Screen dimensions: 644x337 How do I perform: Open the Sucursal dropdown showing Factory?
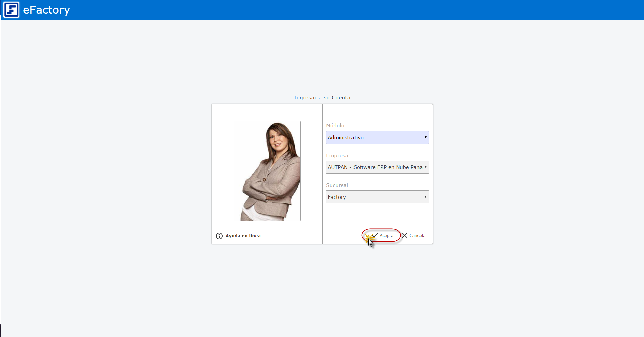tap(377, 197)
